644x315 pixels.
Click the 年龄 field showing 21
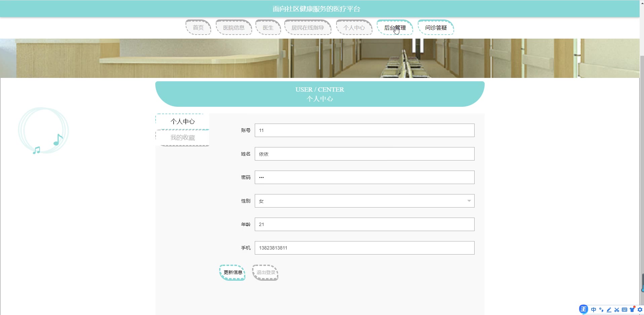click(x=365, y=224)
